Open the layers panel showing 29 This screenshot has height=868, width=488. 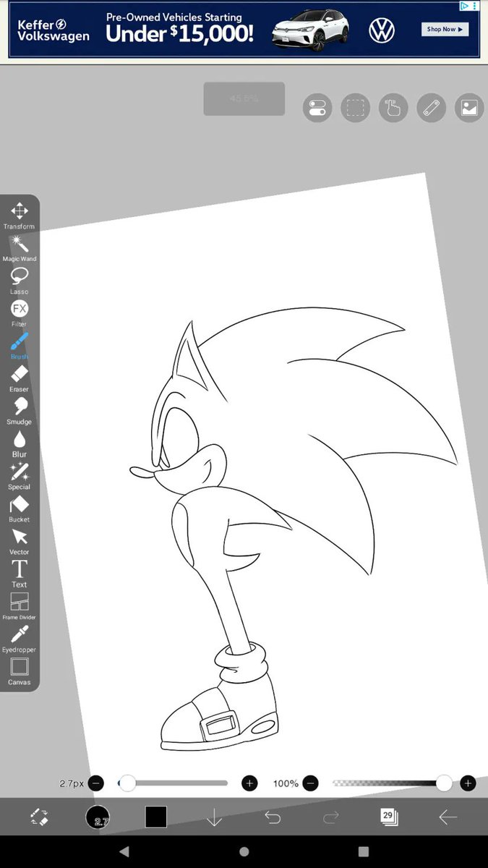coord(389,817)
